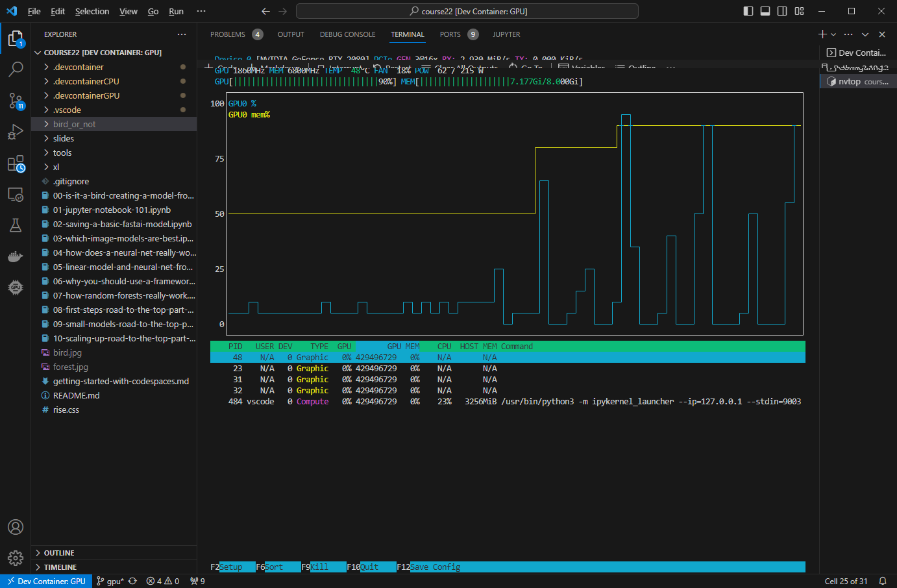Screen dimensions: 897x588
Task: Expand the .devcontainer folder
Action: click(x=114, y=67)
